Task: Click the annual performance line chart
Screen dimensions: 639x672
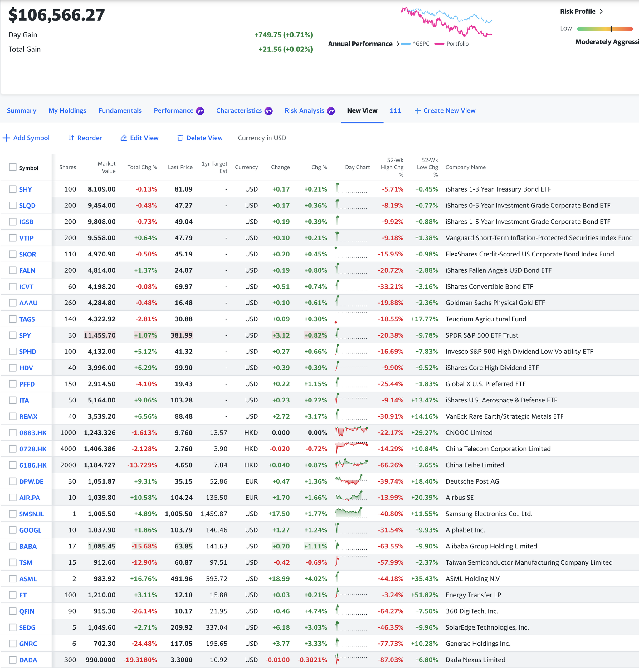Action: point(446,22)
